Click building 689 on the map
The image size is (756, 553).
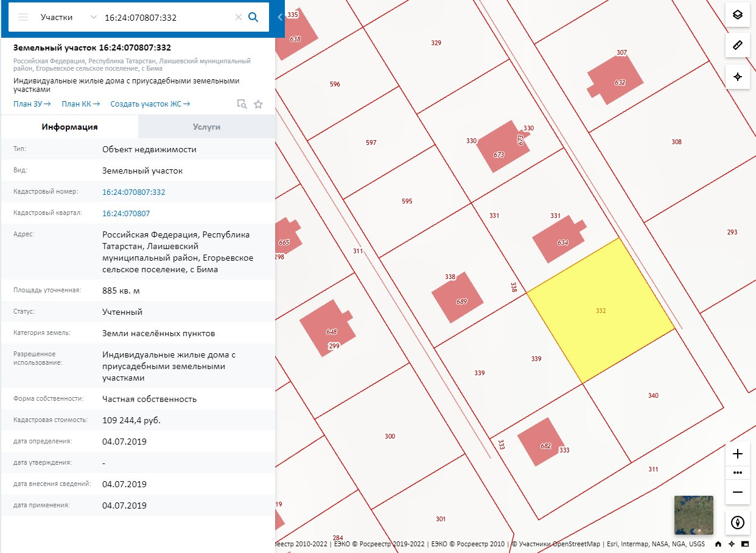(458, 298)
